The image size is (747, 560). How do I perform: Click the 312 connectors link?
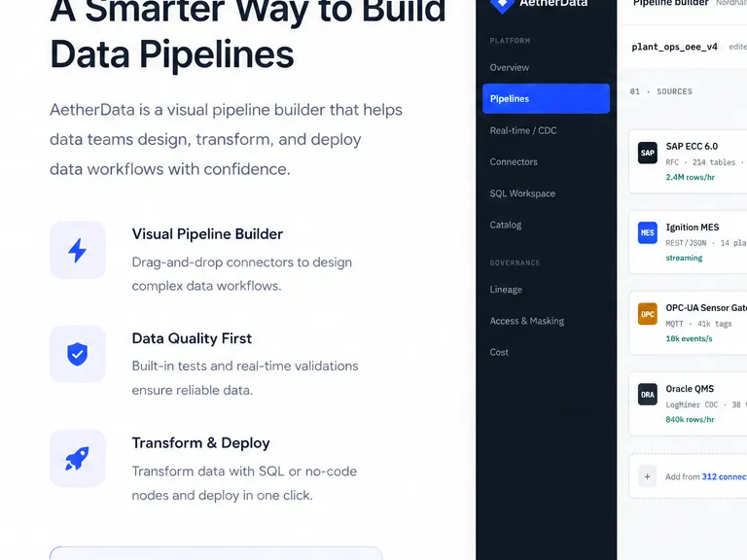pyautogui.click(x=724, y=476)
